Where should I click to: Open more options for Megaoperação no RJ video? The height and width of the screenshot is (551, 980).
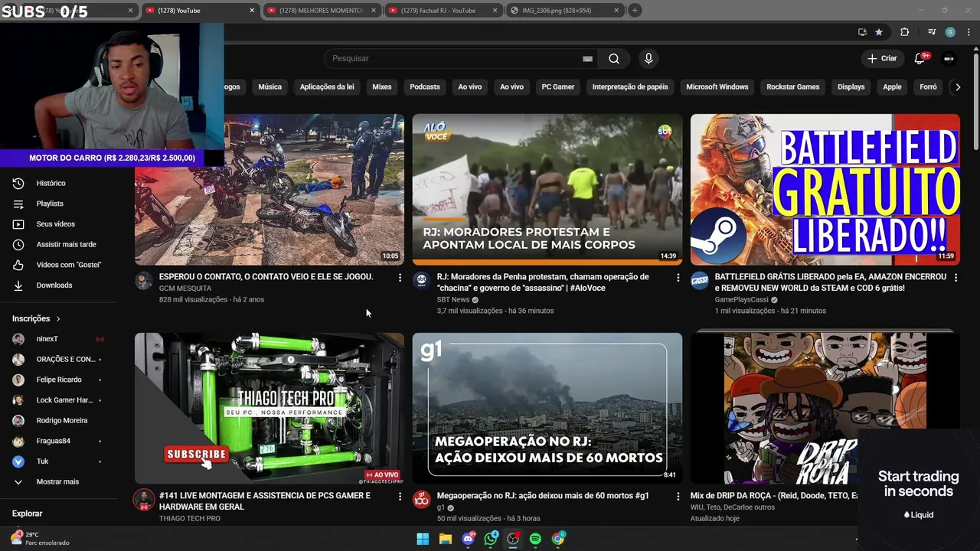coord(678,497)
